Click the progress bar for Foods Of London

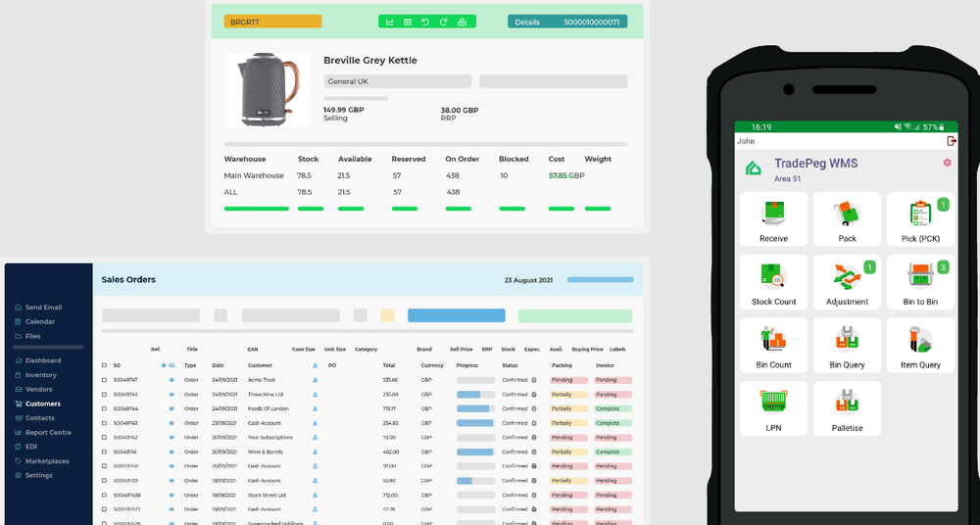(x=475, y=408)
